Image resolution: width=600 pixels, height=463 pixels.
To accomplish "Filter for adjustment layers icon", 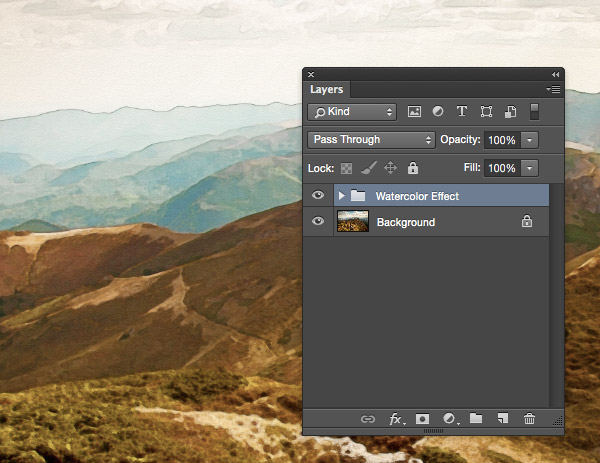I will click(438, 111).
